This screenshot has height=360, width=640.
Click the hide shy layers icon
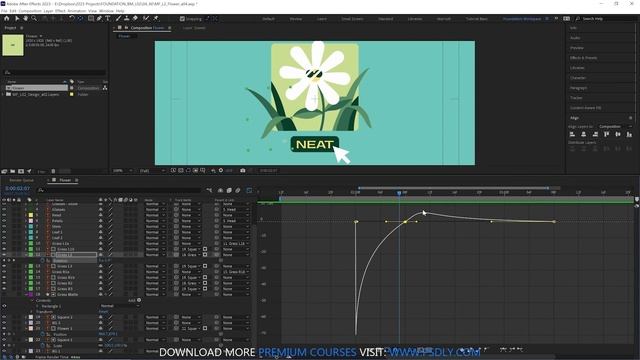tap(220, 190)
